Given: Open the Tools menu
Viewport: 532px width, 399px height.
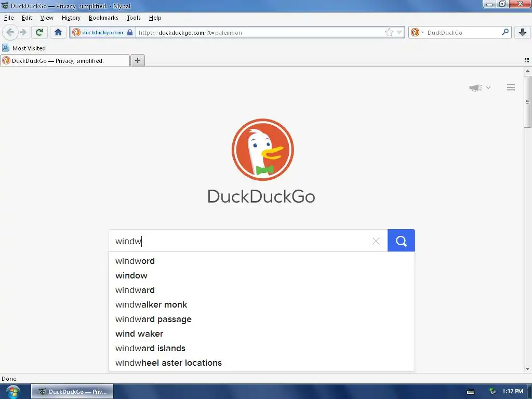Looking at the screenshot, I should (134, 18).
